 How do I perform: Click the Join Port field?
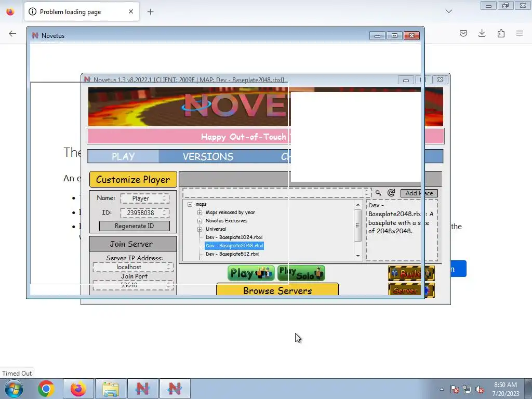pos(133,285)
